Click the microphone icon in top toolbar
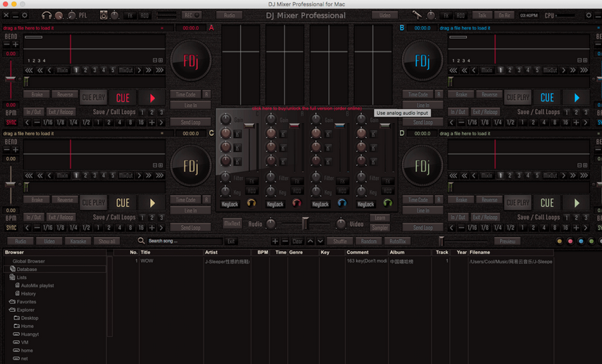The height and width of the screenshot is (364, 602). coord(417,15)
